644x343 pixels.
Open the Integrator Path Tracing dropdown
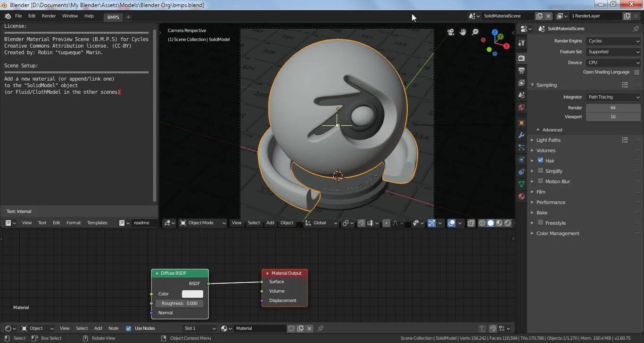[x=613, y=97]
